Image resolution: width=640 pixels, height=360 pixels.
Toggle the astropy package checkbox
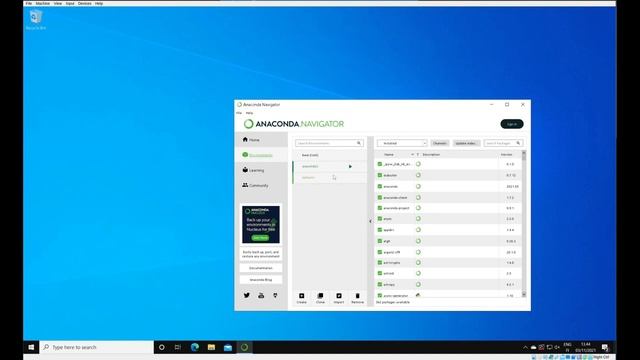tap(380, 284)
